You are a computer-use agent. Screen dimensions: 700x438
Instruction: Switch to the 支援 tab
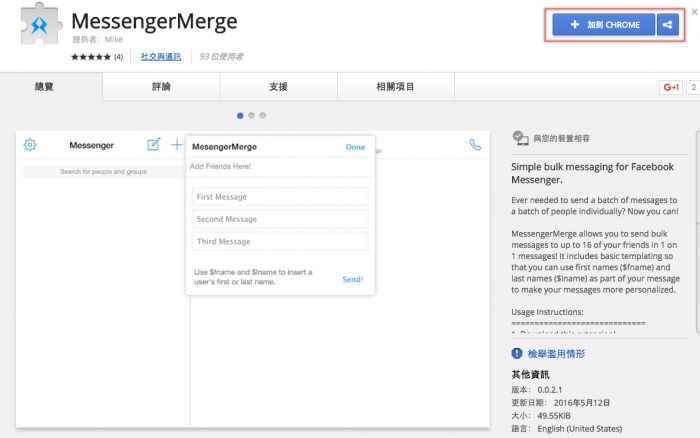pos(279,87)
